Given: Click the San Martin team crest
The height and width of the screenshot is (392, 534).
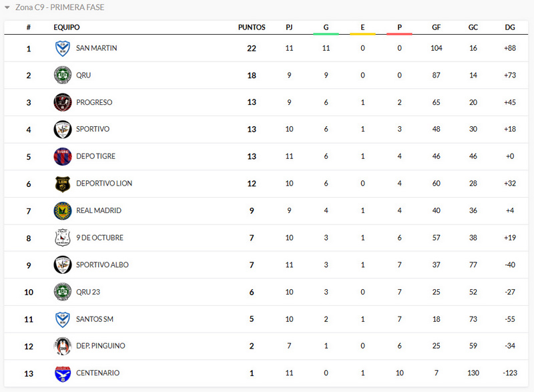Looking at the screenshot, I should [x=62, y=48].
